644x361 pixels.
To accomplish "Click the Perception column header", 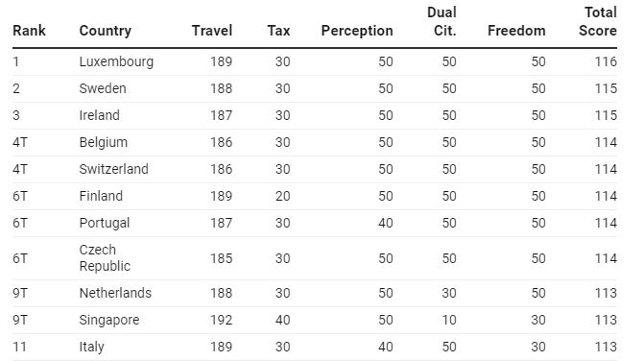I will pos(357,31).
